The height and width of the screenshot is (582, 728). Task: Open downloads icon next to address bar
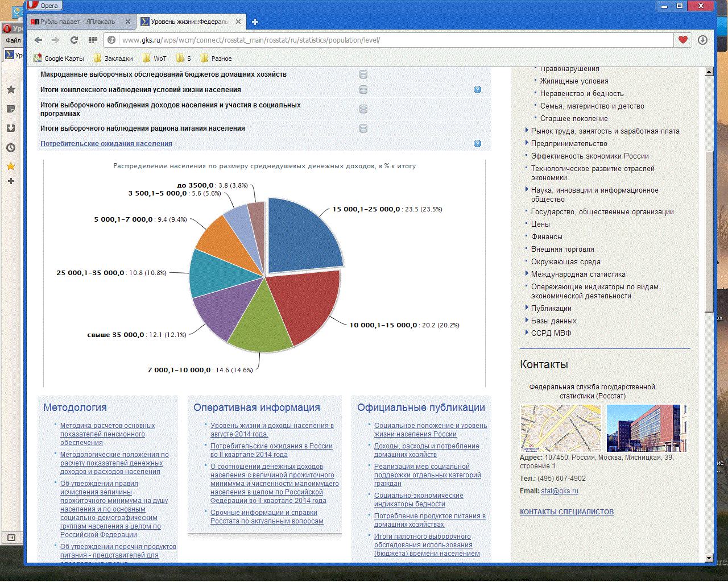(703, 40)
